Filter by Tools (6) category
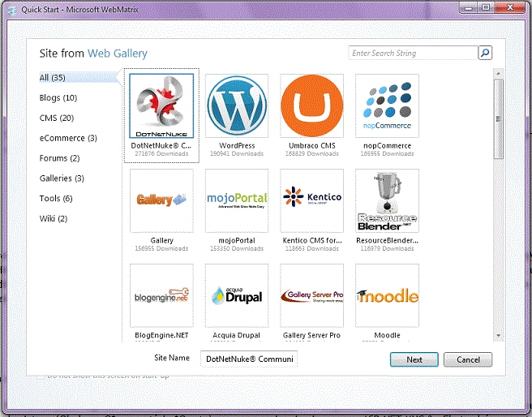532x417 pixels. 56,198
